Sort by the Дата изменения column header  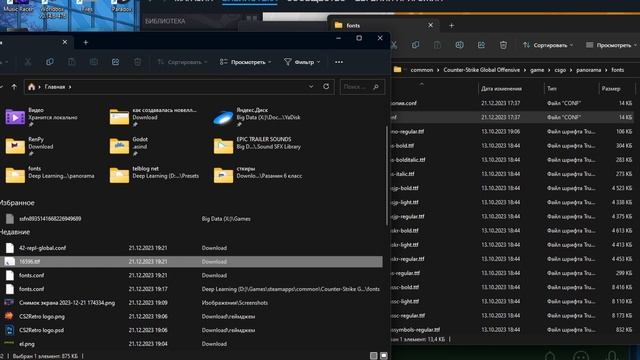pyautogui.click(x=501, y=89)
